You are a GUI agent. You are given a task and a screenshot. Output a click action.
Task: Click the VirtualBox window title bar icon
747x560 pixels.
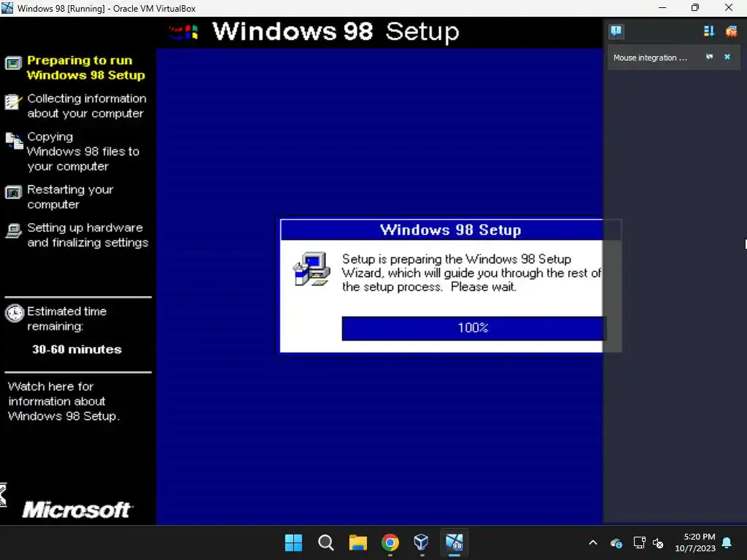click(x=7, y=8)
